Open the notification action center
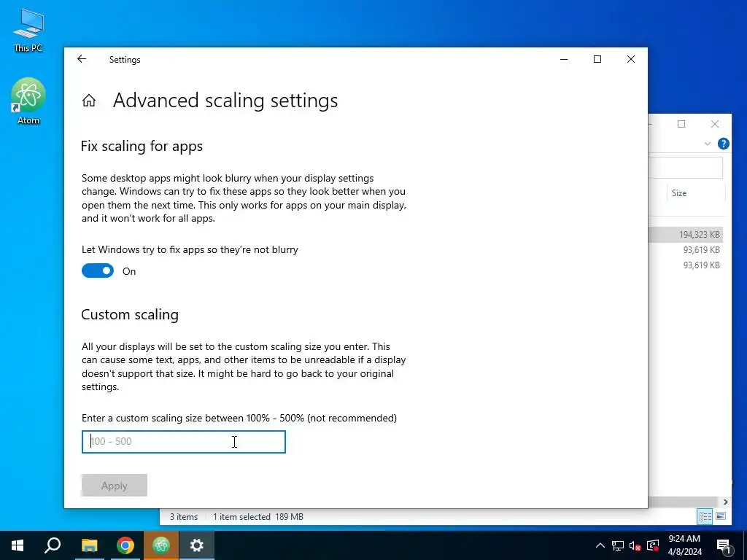 (724, 545)
